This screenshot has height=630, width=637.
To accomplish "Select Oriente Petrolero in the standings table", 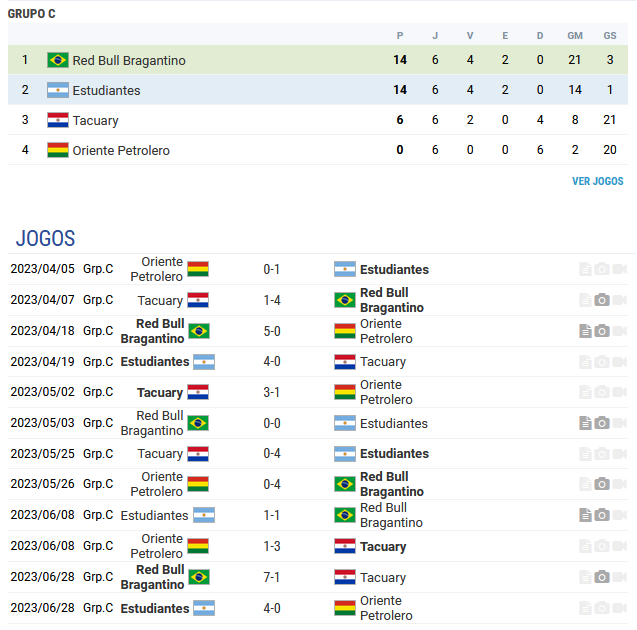I will pos(121,150).
